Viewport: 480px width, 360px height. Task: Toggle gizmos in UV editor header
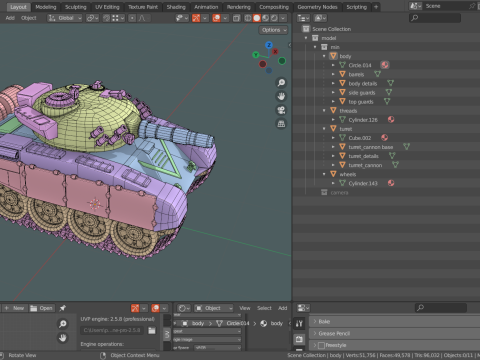point(135,308)
